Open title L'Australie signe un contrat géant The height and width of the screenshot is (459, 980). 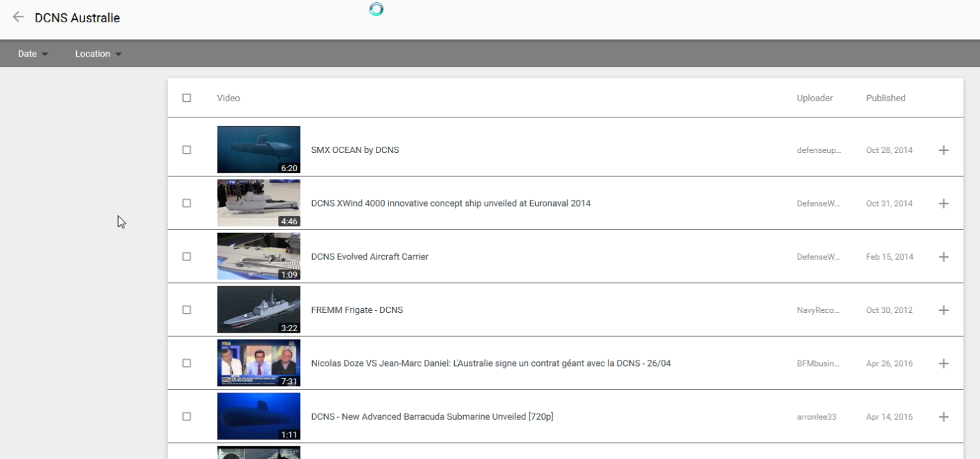point(491,363)
